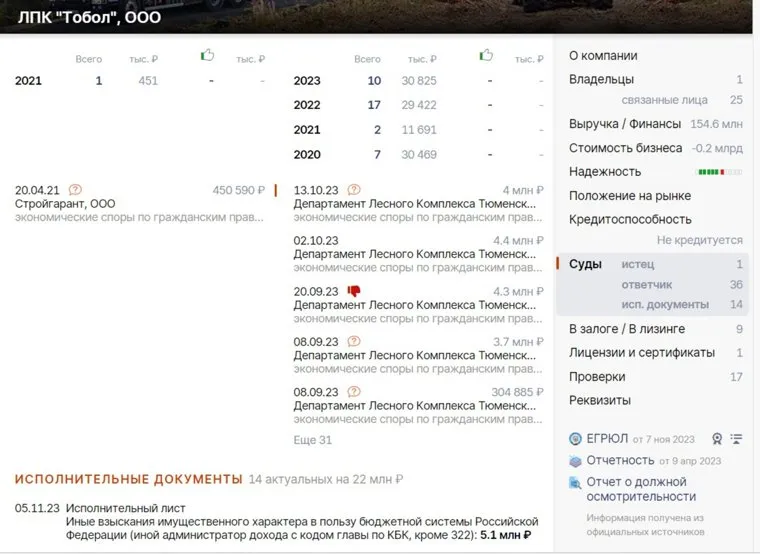Image resolution: width=760 pixels, height=554 pixels.
Task: Open the Суды истец subsection
Action: point(637,264)
